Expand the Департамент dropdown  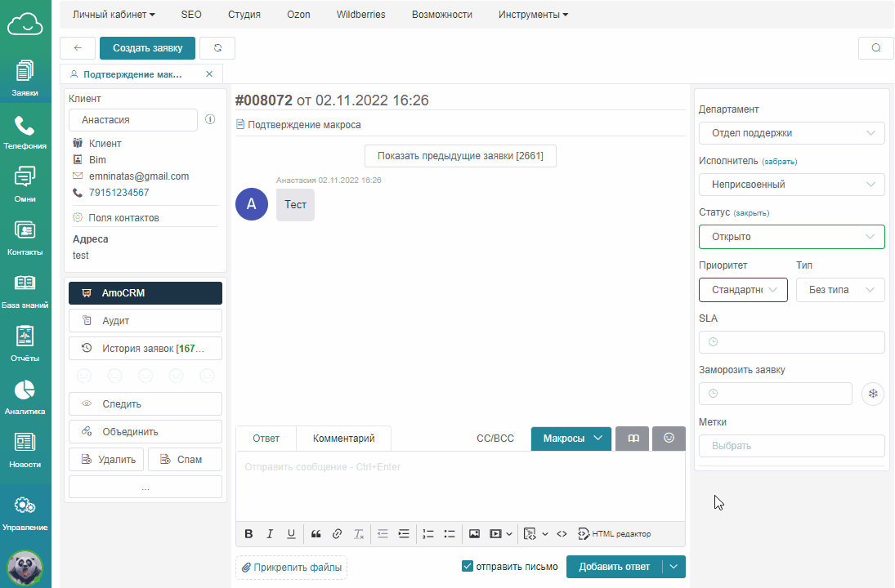[792, 133]
